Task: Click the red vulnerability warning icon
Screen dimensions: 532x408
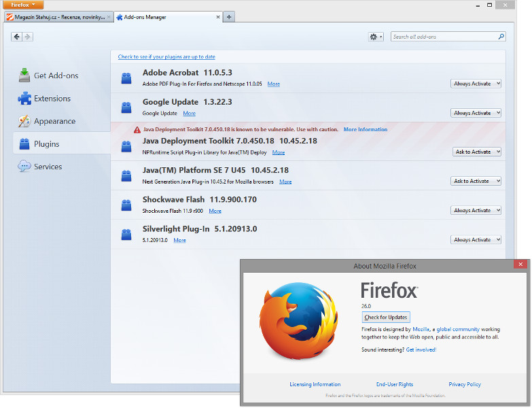Action: point(137,130)
